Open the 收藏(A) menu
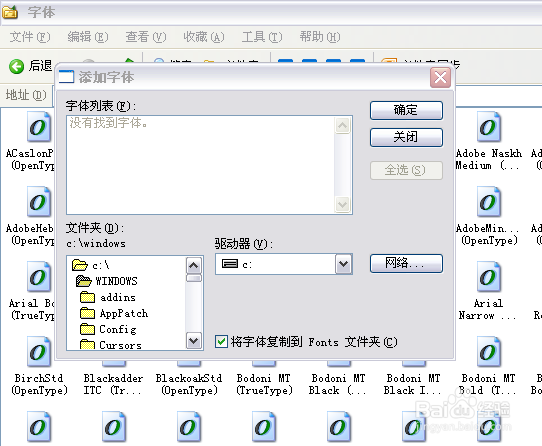This screenshot has height=446, width=542. (204, 37)
